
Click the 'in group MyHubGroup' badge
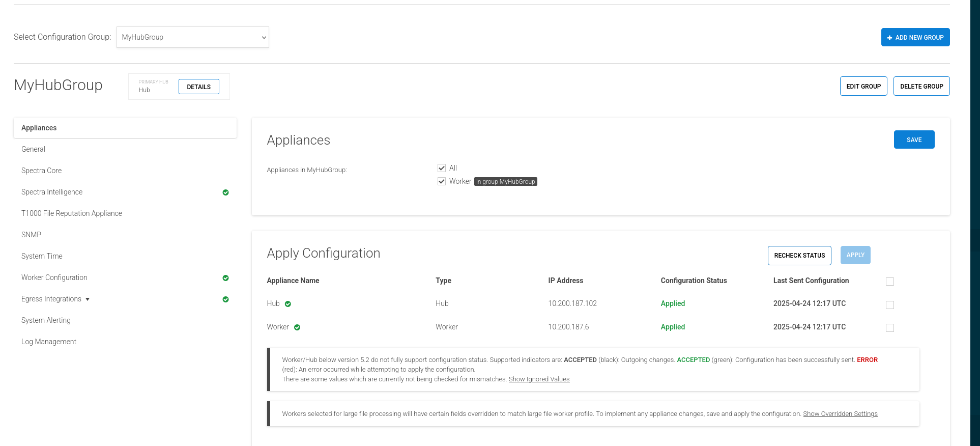pos(506,182)
